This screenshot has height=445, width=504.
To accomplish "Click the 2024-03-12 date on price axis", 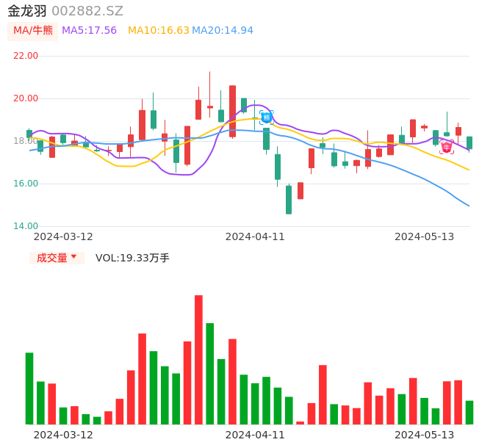I will click(x=63, y=236).
